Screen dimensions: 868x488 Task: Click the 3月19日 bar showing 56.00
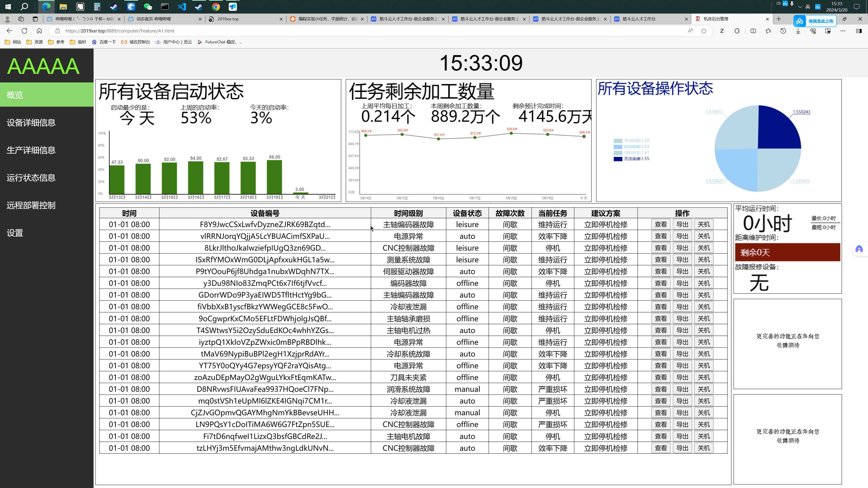point(274,177)
